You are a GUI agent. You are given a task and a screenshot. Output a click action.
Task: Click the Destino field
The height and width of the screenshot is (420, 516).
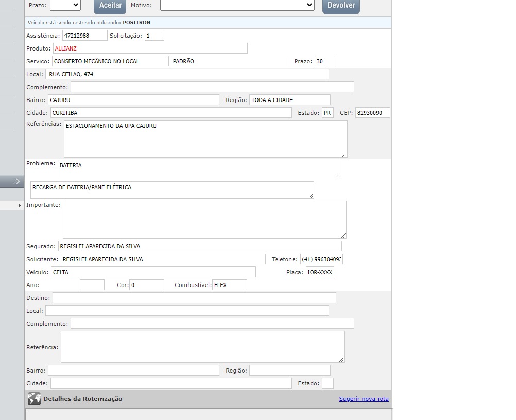tap(194, 297)
